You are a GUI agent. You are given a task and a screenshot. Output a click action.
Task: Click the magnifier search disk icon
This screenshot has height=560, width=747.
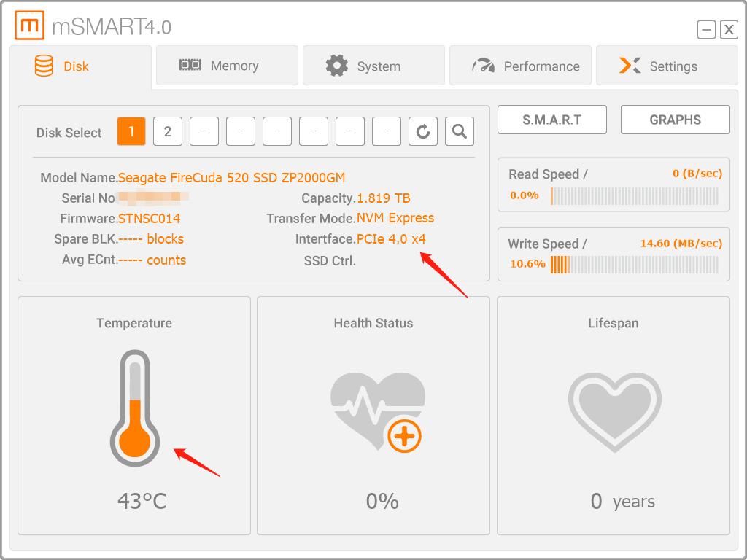click(x=460, y=131)
